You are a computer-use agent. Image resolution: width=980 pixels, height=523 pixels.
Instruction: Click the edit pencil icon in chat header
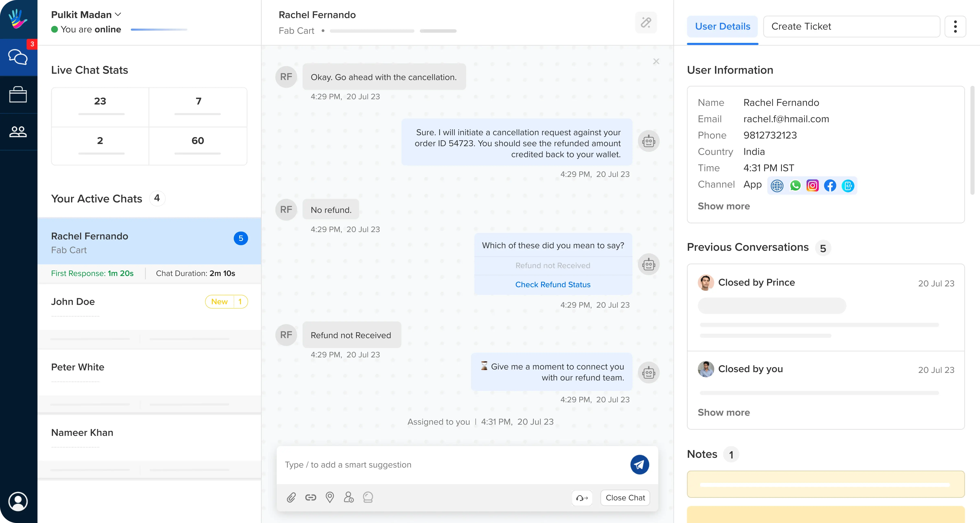646,22
